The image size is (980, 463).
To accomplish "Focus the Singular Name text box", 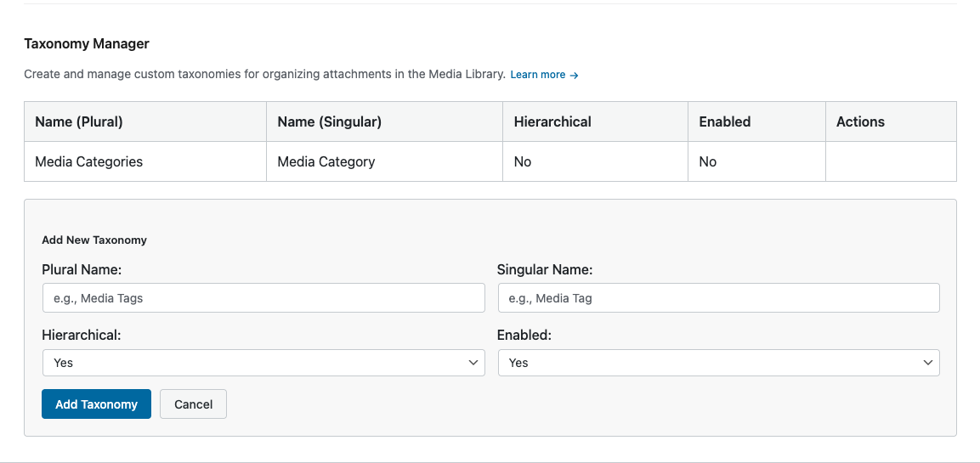I will (718, 298).
